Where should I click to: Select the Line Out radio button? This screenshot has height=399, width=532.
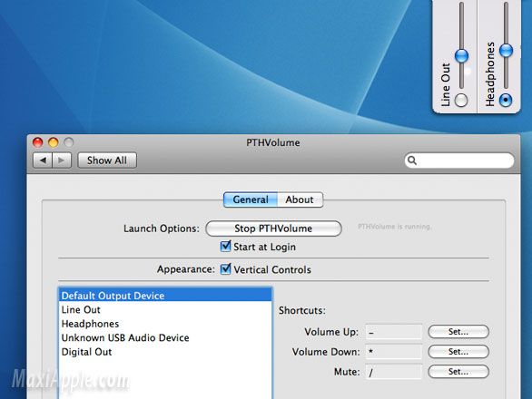[461, 101]
